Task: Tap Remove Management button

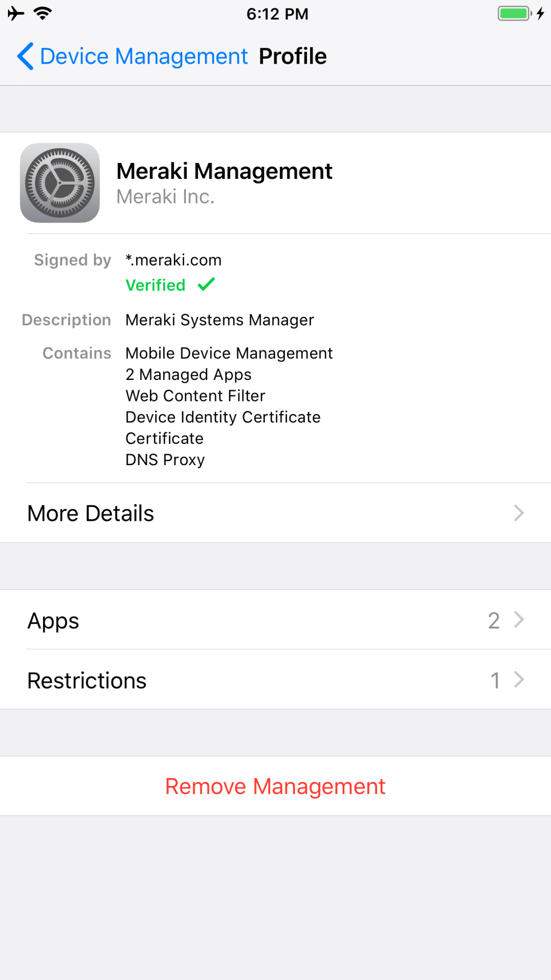Action: pos(275,786)
